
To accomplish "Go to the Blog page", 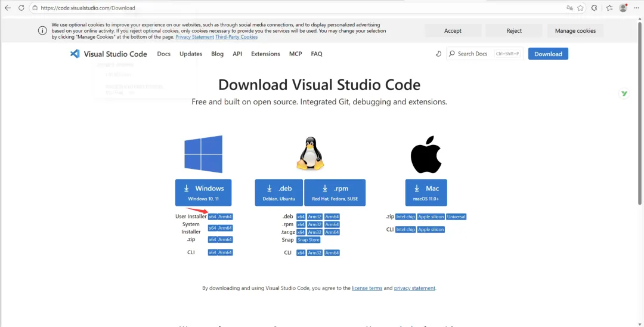I will tap(217, 54).
